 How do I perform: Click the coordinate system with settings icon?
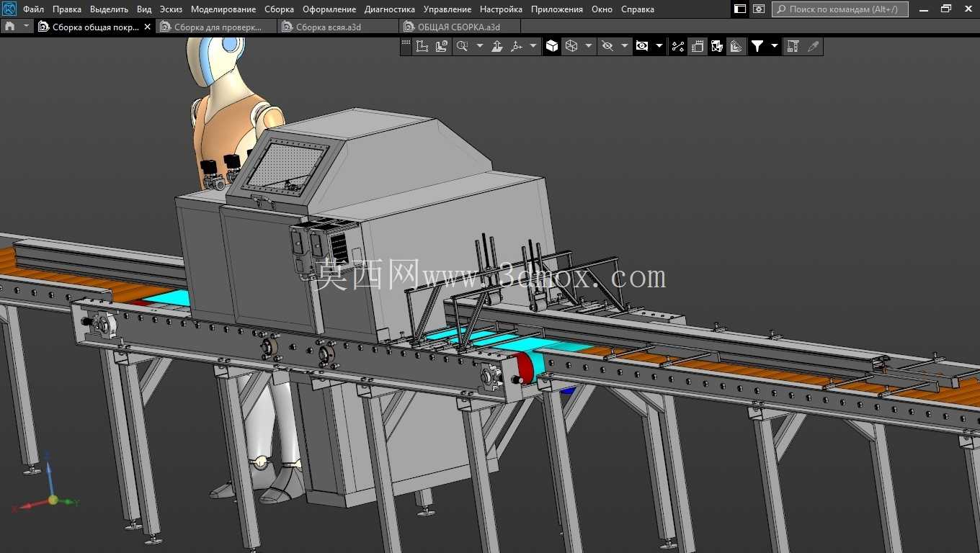(x=442, y=46)
